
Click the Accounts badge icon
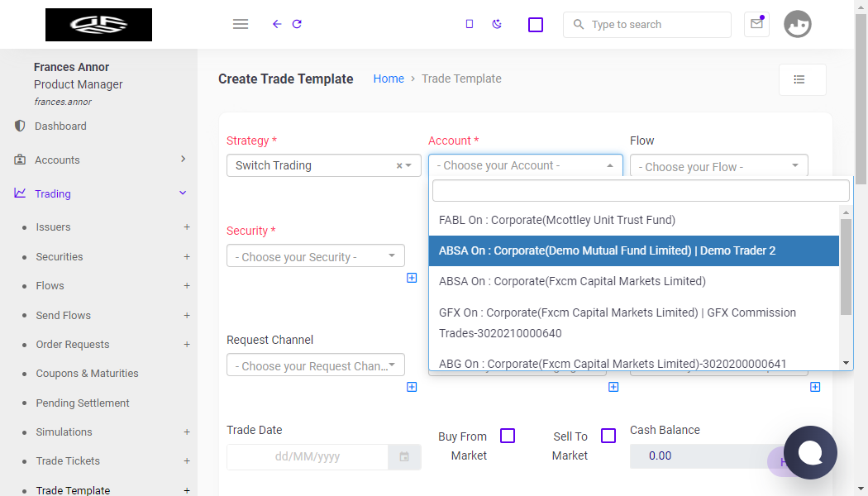20,160
